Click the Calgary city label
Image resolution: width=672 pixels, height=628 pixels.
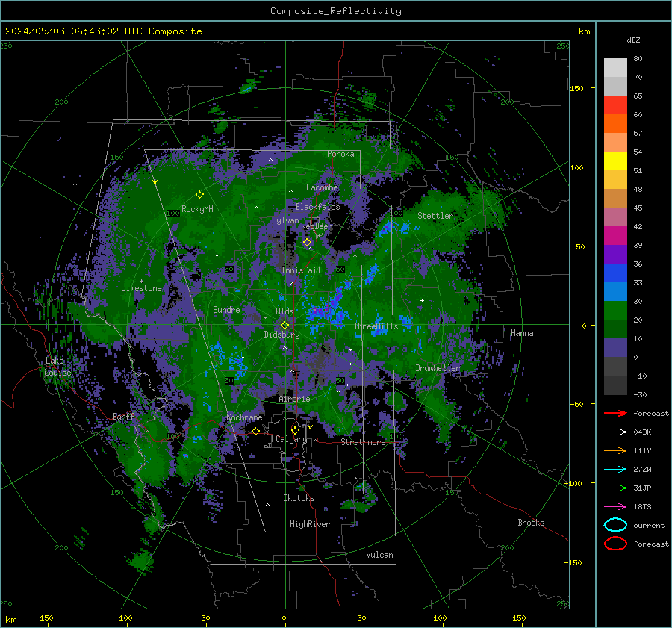291,439
